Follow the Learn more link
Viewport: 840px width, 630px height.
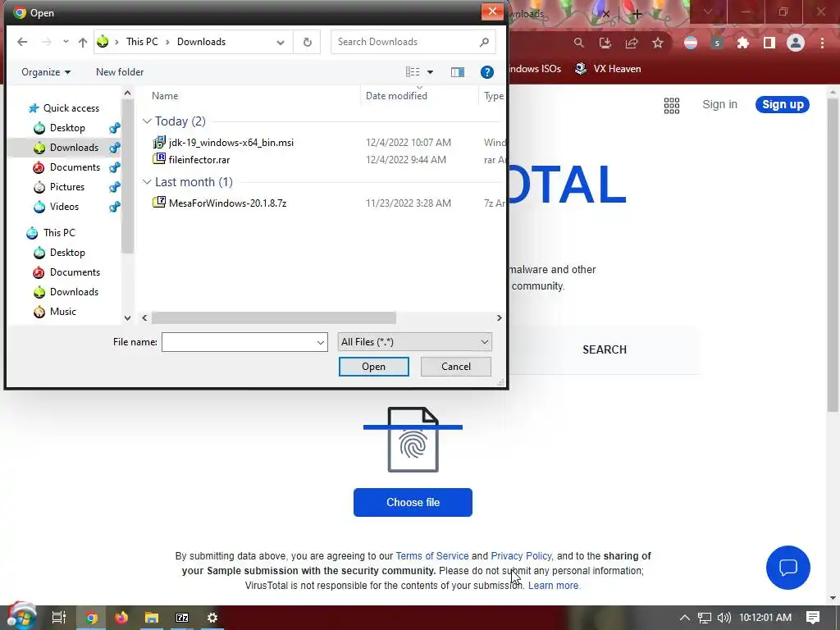(x=554, y=586)
